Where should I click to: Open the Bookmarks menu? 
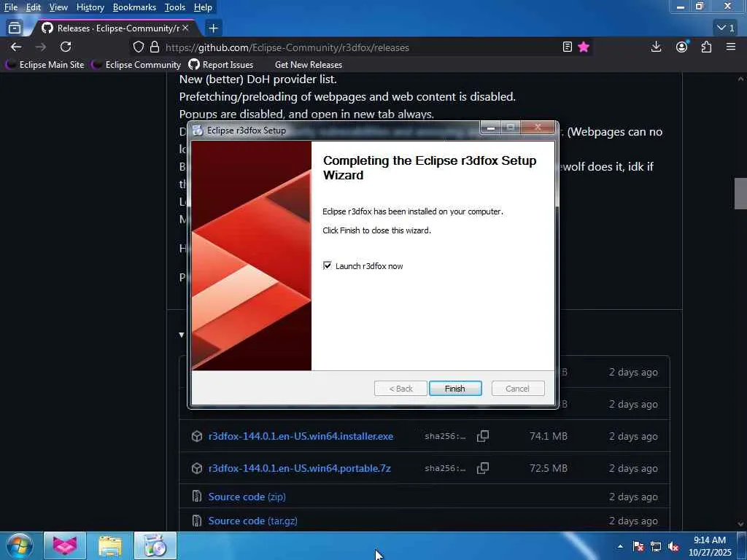[x=134, y=7]
